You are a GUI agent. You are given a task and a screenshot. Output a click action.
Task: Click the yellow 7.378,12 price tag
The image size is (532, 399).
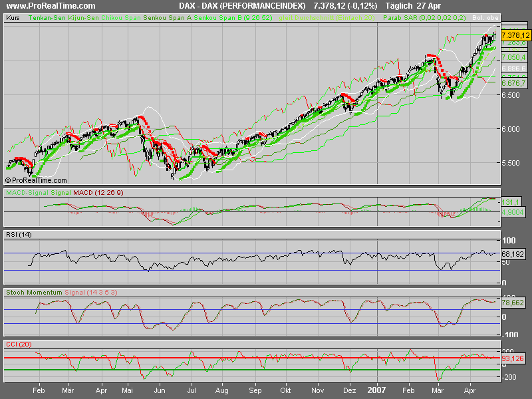pos(515,35)
